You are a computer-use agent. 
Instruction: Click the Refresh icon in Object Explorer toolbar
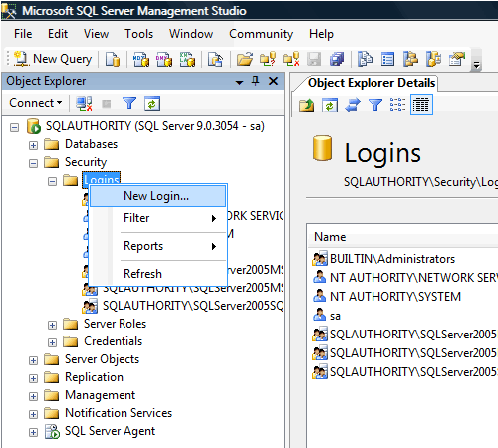(152, 104)
